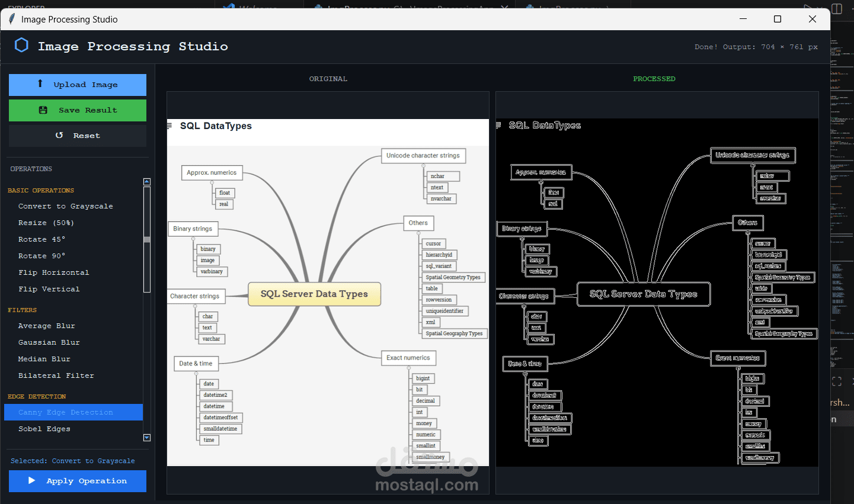Select the Resize (50%) operation
The width and height of the screenshot is (854, 504).
pos(73,223)
